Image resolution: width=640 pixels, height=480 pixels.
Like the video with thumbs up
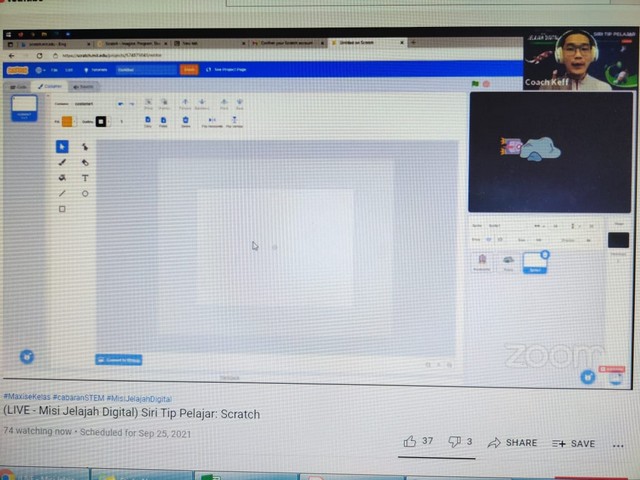[410, 442]
